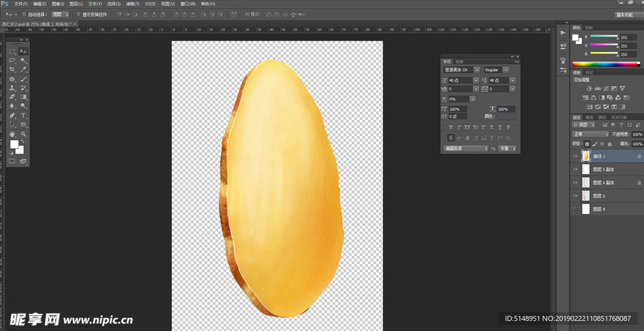Open the 正常 blend mode dropdown
The image size is (644, 331).
[590, 134]
